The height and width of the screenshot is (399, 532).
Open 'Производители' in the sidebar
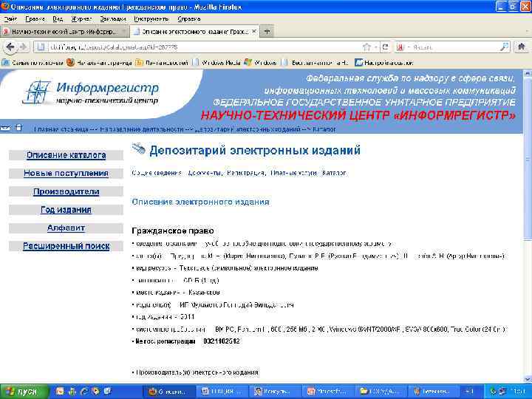click(x=66, y=191)
